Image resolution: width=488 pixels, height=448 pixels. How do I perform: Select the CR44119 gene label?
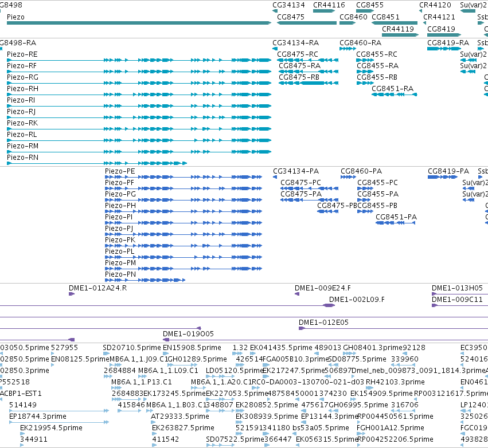pos(398,29)
